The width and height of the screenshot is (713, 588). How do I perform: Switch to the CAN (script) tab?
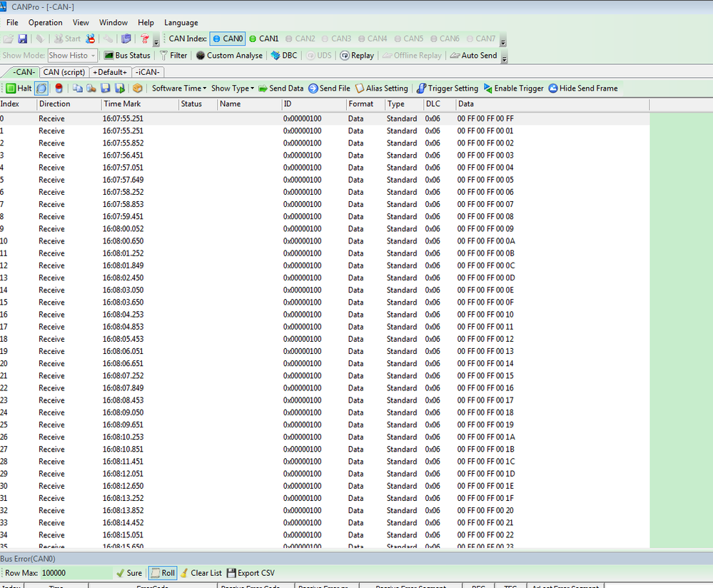[64, 71]
